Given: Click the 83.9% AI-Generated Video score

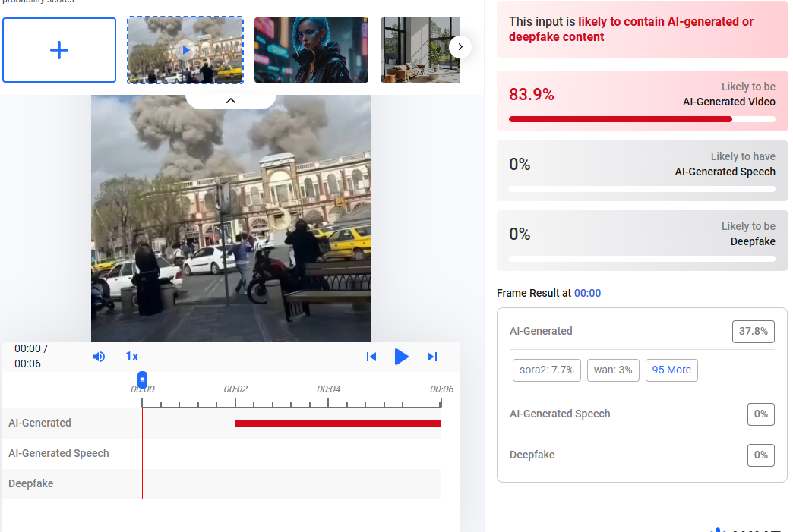Looking at the screenshot, I should coord(532,94).
